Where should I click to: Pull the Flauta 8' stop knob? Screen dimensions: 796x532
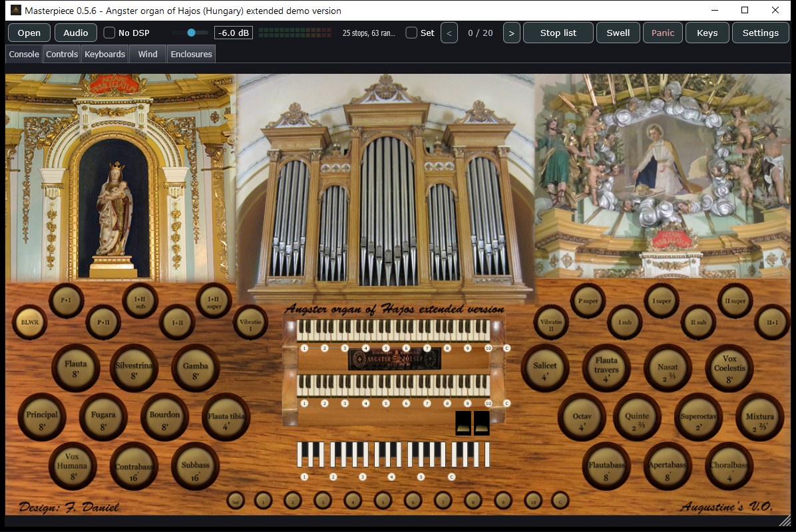click(75, 368)
